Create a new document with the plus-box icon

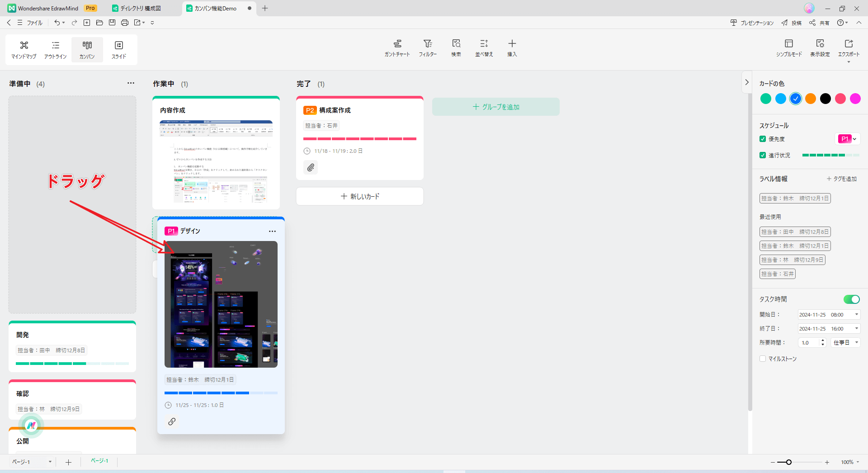pyautogui.click(x=87, y=23)
